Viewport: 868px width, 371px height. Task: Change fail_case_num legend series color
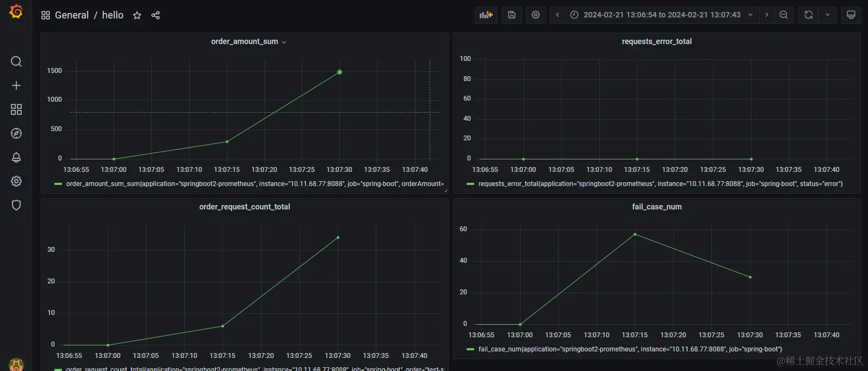point(470,350)
